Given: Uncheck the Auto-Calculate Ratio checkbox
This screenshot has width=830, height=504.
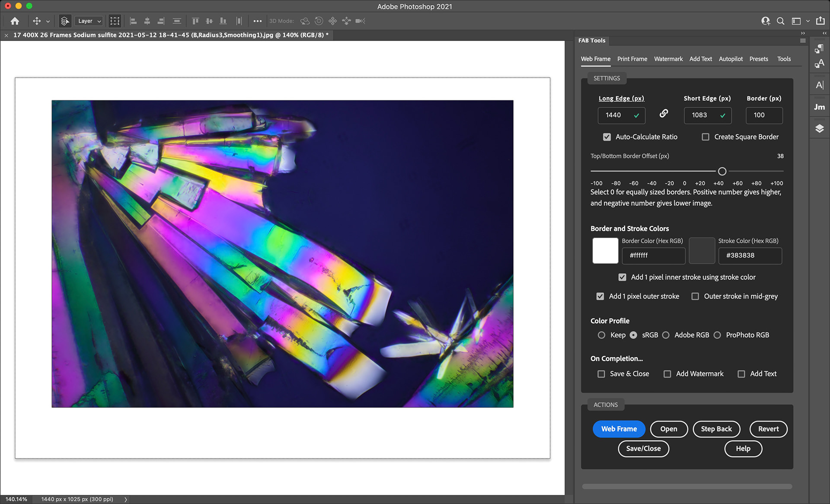Looking at the screenshot, I should [x=607, y=137].
